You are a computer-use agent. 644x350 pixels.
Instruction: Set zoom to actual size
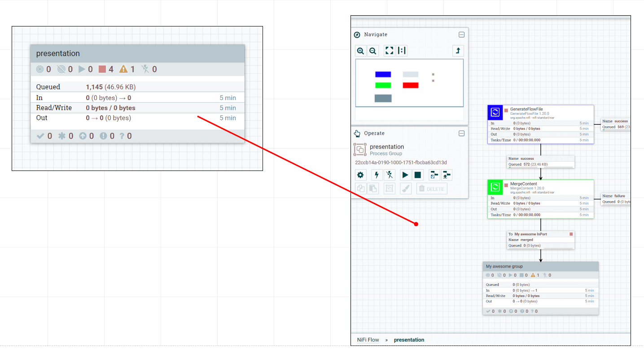(402, 51)
